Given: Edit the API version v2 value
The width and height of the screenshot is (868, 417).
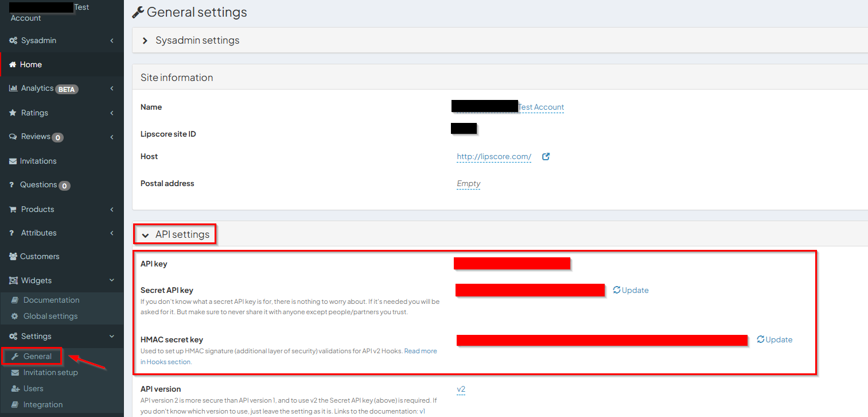Looking at the screenshot, I should [x=461, y=389].
